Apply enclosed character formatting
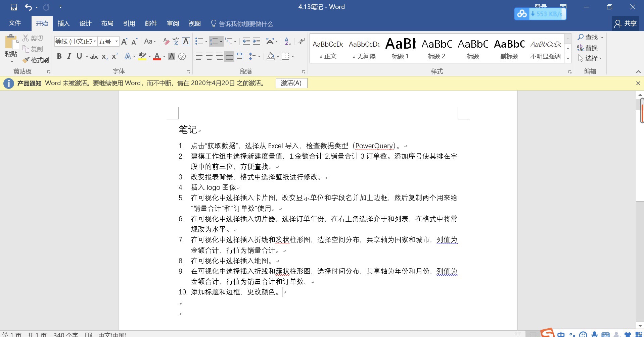Image resolution: width=644 pixels, height=337 pixels. tap(182, 57)
